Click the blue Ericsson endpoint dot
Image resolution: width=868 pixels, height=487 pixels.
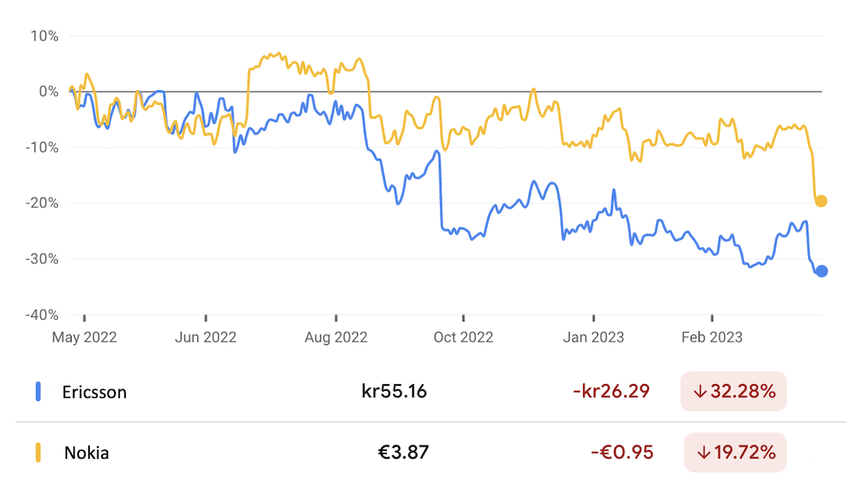point(822,271)
